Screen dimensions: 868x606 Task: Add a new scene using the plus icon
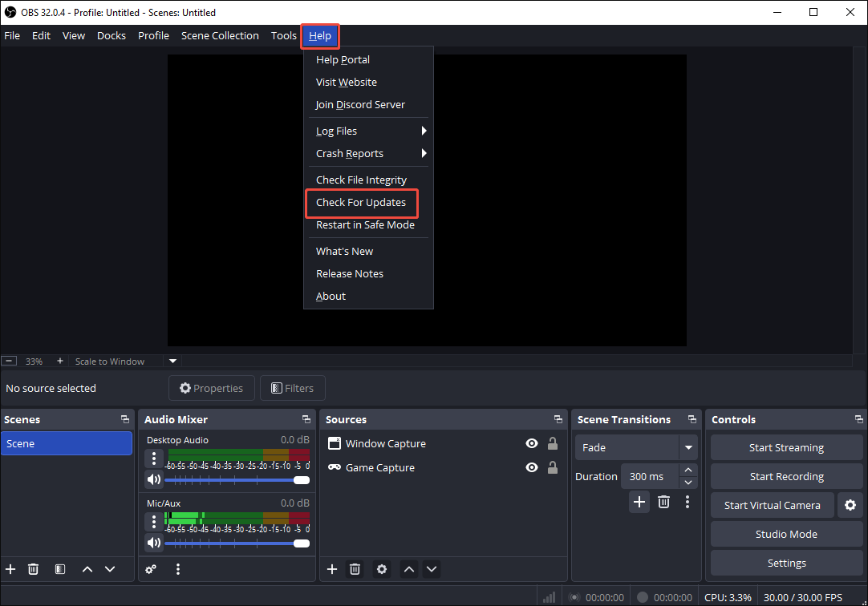10,569
